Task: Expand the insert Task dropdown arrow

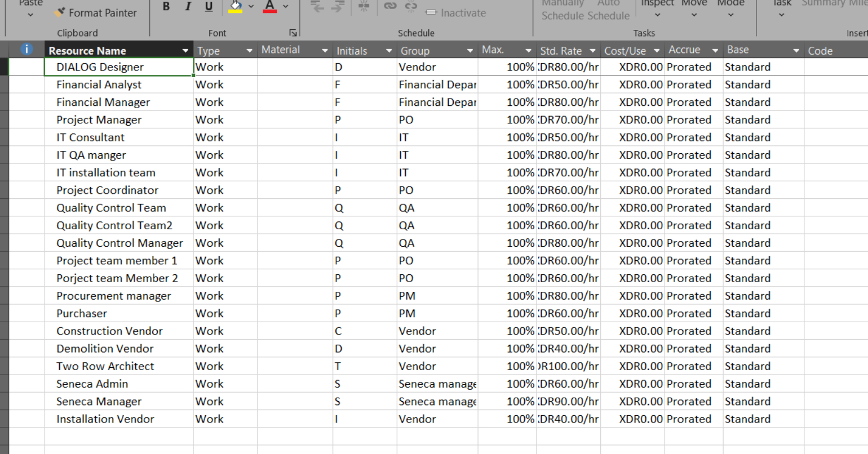Action: click(x=781, y=15)
